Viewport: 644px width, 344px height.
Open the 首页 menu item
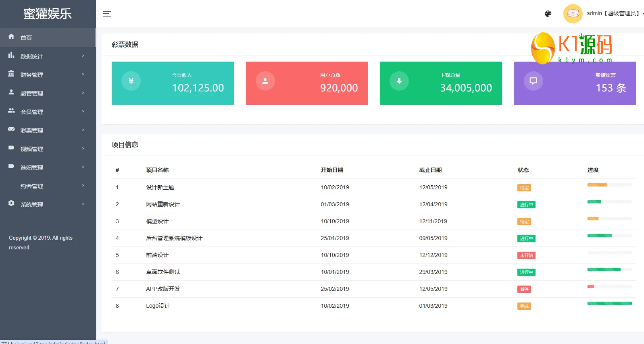tap(48, 37)
